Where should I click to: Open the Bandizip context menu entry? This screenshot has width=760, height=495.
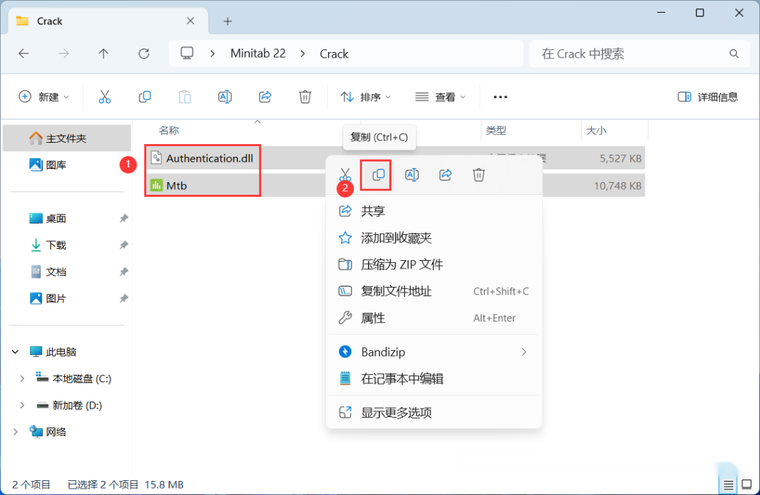pos(434,352)
